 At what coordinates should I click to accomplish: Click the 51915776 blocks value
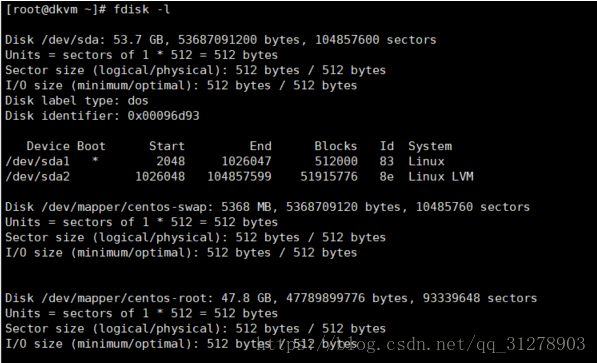click(329, 177)
